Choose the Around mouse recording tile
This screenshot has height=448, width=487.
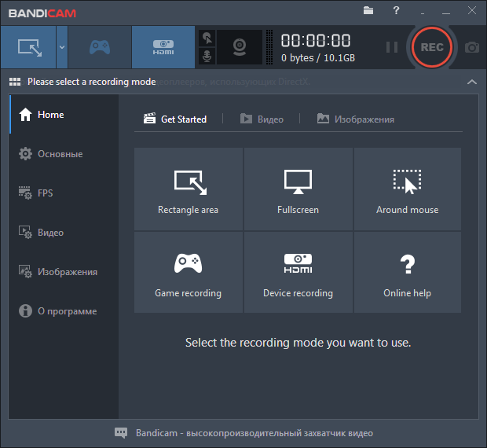(407, 189)
